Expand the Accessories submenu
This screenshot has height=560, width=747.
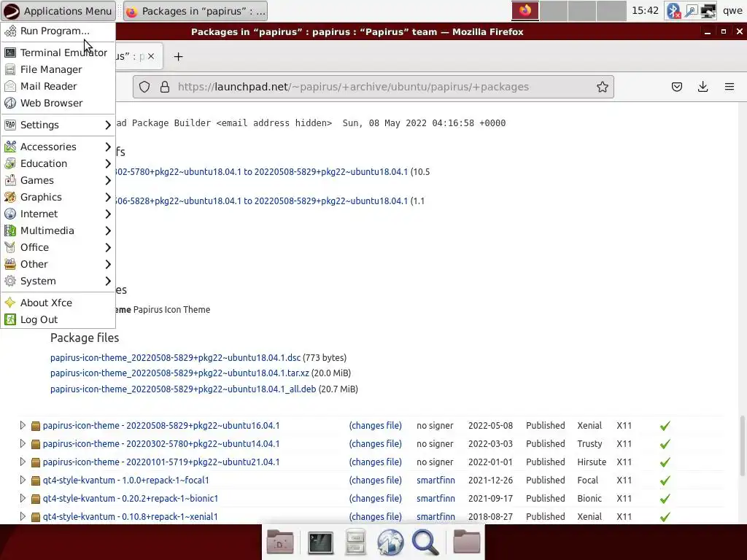coord(58,147)
